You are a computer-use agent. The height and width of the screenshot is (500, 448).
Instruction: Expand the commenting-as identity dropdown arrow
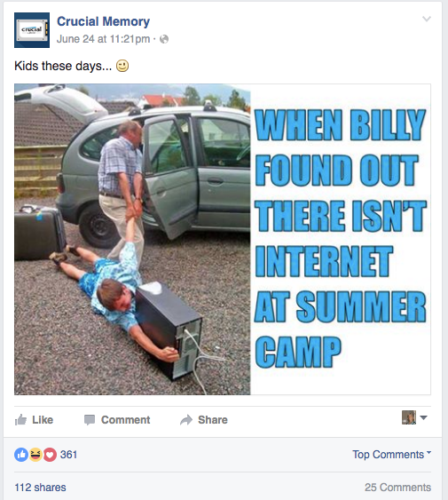[x=423, y=417]
